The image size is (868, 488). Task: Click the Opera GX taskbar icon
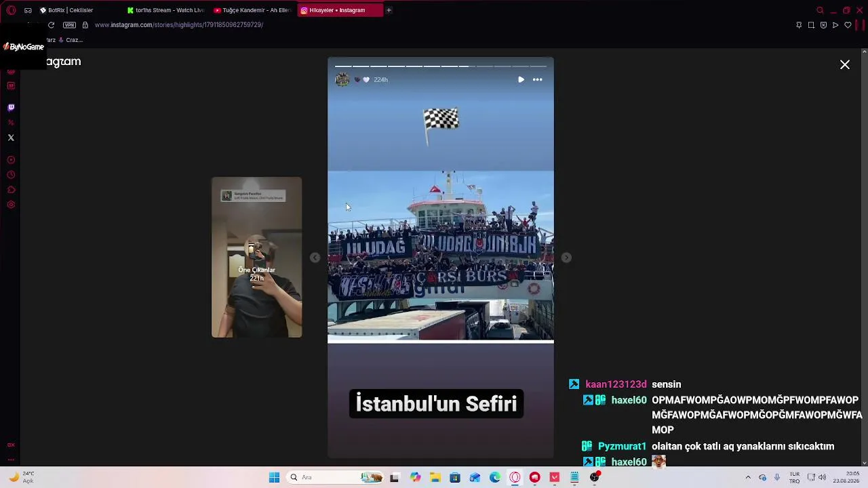(x=515, y=477)
